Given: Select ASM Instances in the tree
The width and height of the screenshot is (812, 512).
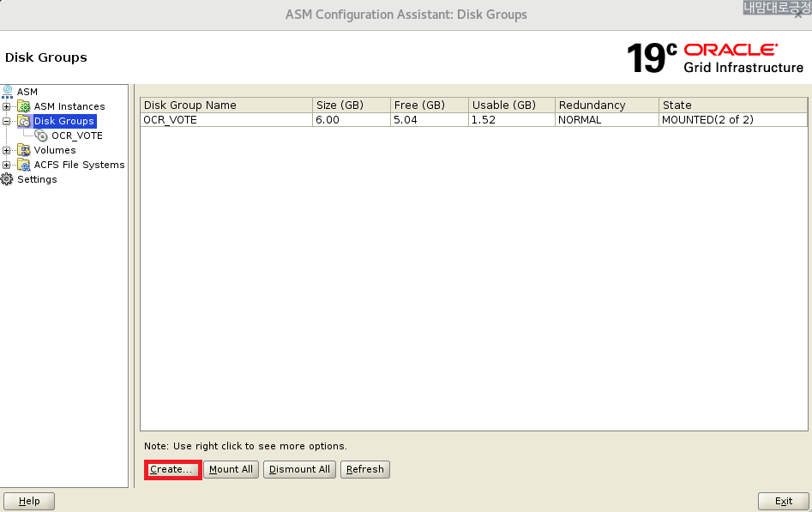Looking at the screenshot, I should [69, 106].
